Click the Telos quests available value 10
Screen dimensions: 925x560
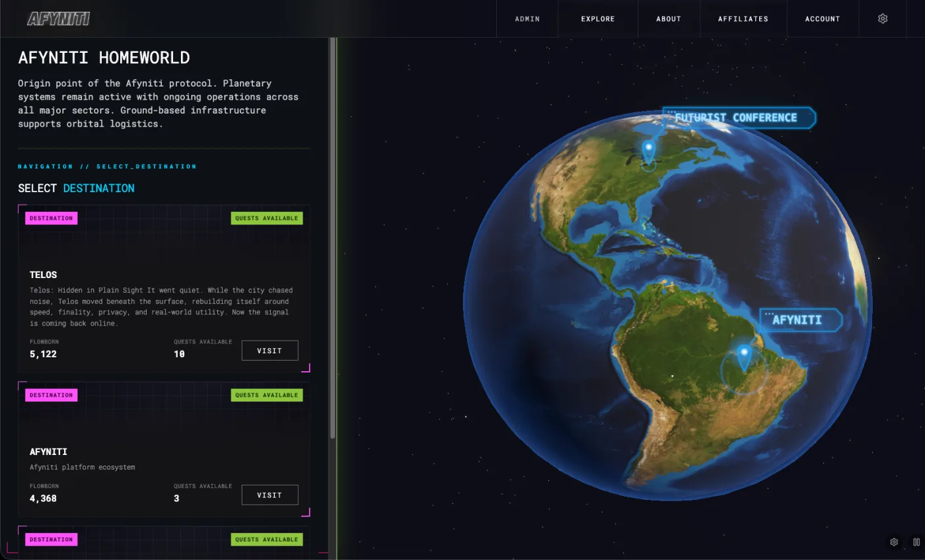click(x=179, y=354)
